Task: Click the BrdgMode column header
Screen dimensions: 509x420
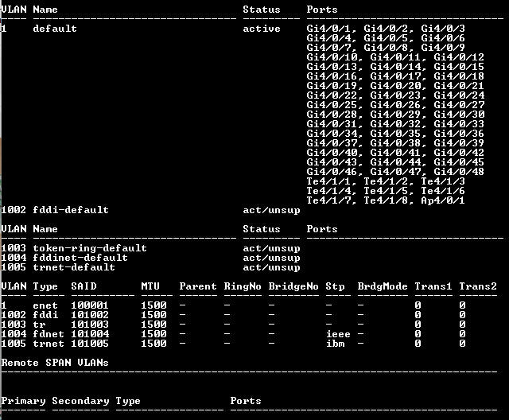Action: pos(383,286)
